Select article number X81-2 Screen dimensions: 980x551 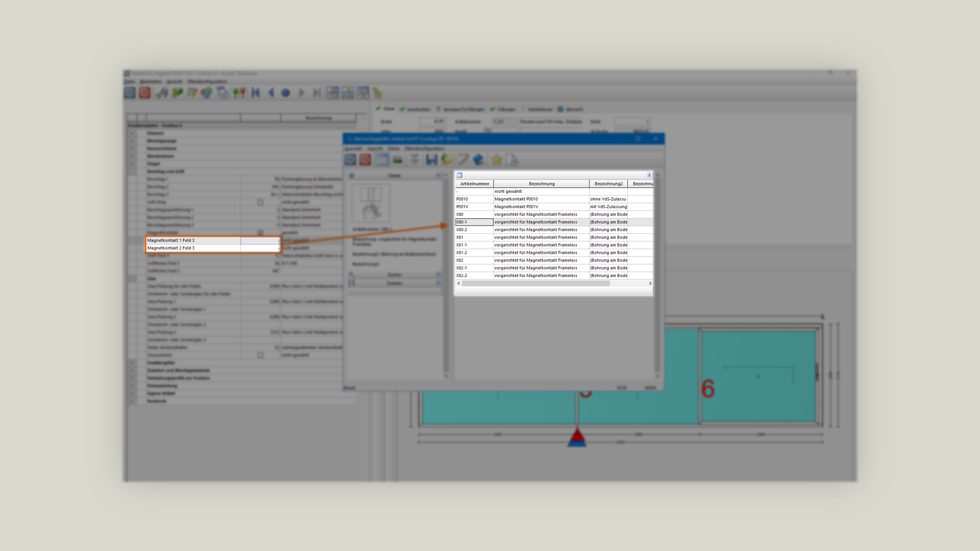(x=474, y=253)
